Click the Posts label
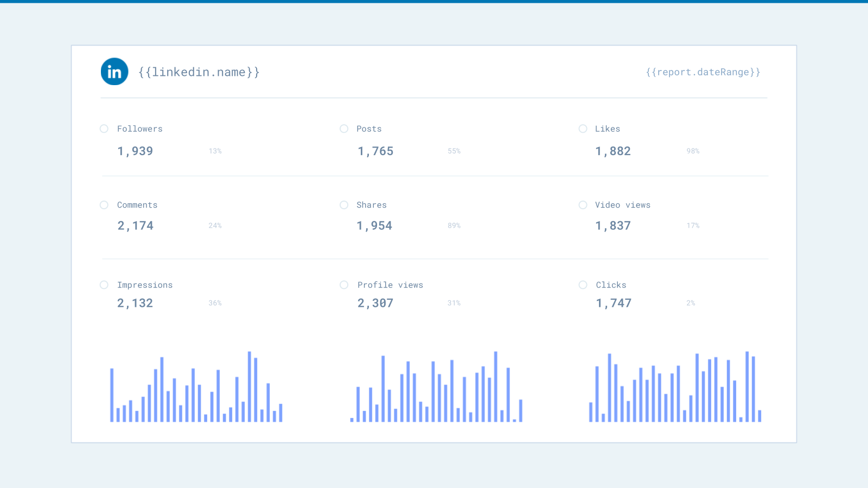Image resolution: width=868 pixels, height=488 pixels. pyautogui.click(x=369, y=129)
